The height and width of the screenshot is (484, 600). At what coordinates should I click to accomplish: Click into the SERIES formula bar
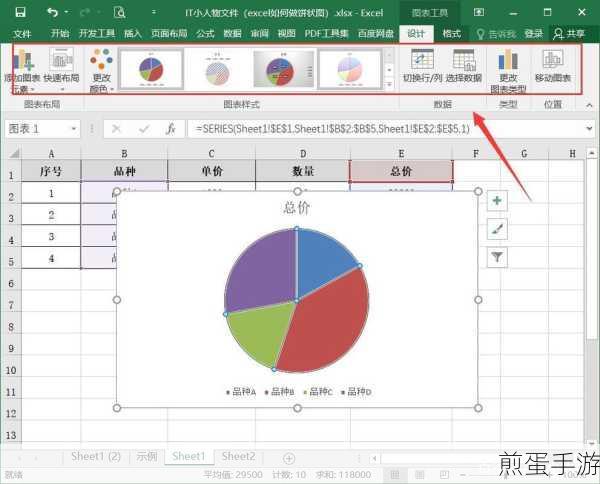385,129
